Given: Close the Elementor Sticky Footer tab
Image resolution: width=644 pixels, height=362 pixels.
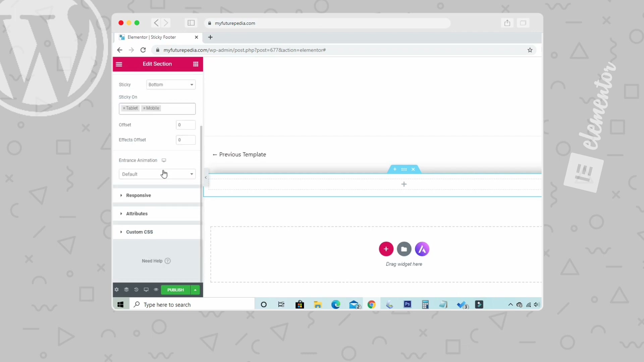Looking at the screenshot, I should tap(197, 37).
